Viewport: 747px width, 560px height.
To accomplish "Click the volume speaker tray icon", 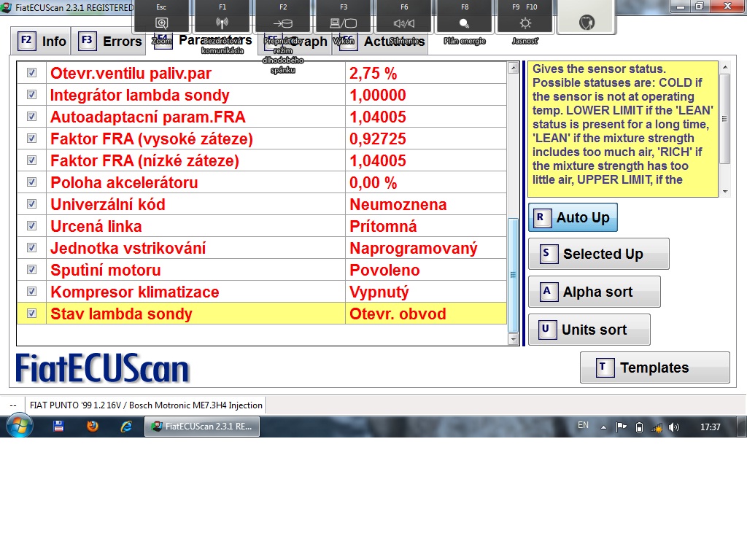I will (x=673, y=427).
